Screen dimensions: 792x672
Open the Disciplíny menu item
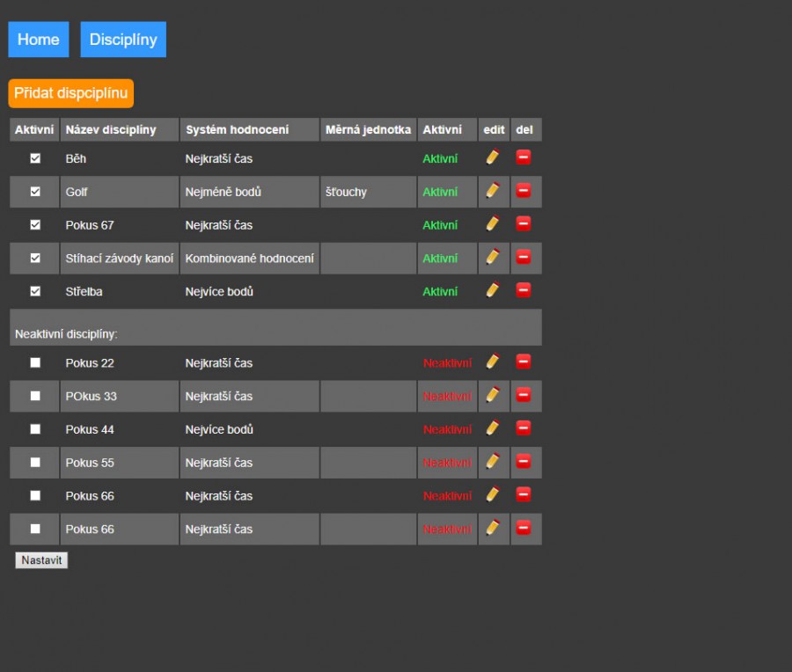point(123,40)
